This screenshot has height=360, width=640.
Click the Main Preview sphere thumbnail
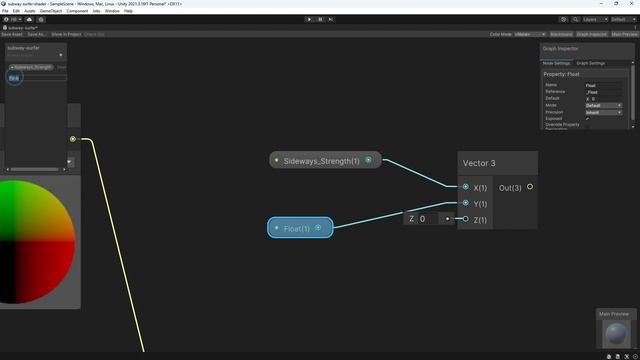tap(616, 334)
